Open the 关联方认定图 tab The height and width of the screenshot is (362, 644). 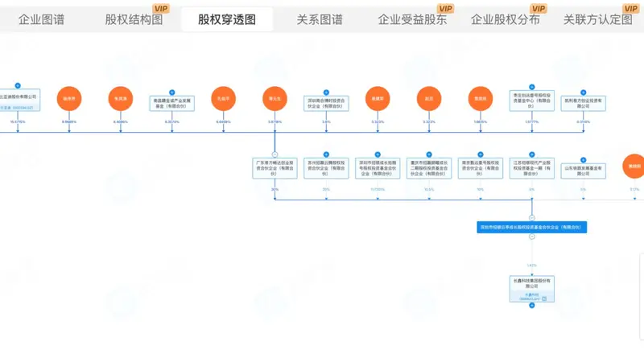click(x=597, y=19)
